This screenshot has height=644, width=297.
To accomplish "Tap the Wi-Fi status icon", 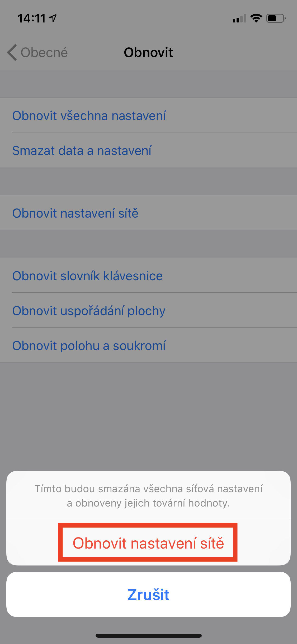I will 256,18.
